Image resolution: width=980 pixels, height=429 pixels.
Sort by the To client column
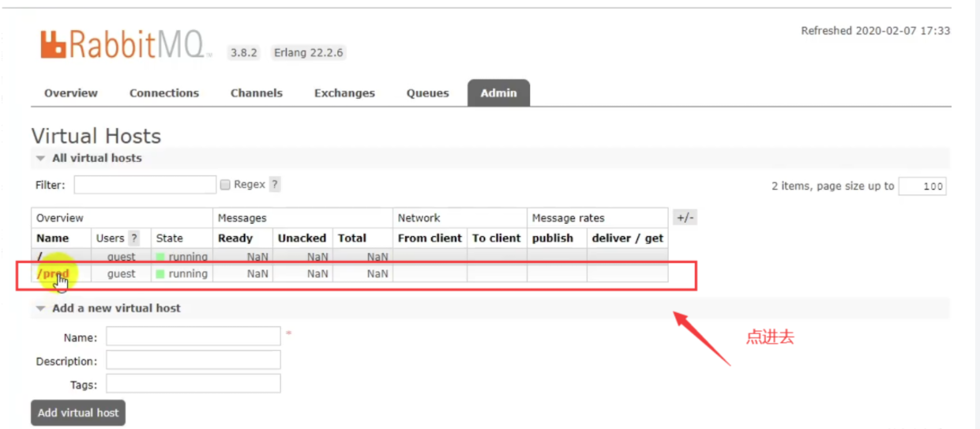point(497,238)
